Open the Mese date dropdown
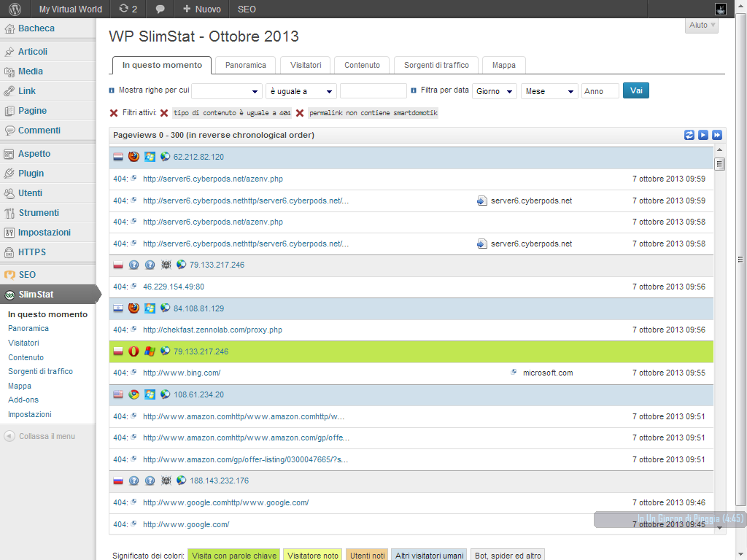 [549, 91]
